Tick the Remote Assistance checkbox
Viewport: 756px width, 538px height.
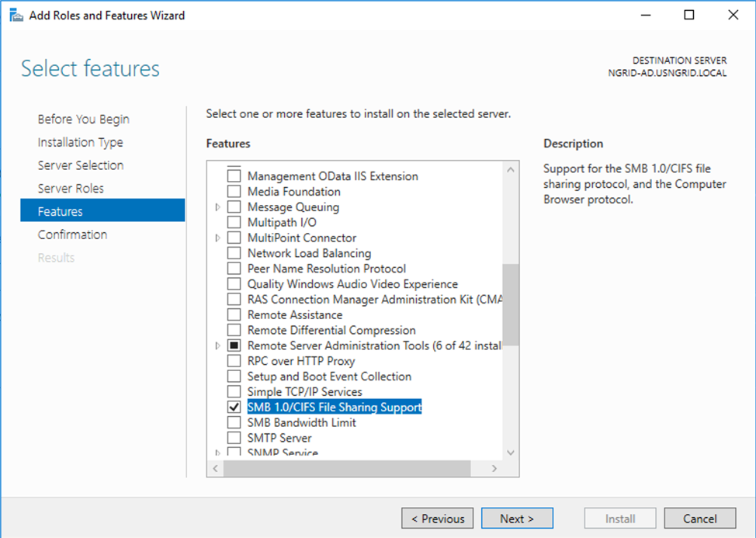pyautogui.click(x=234, y=314)
